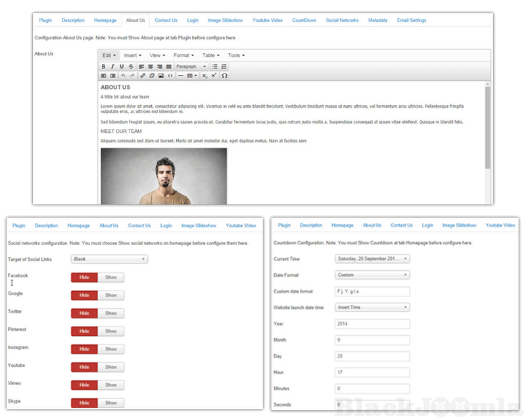Click the superscript icon
Image resolution: width=526 pixels, height=420 pixels.
tap(214, 76)
